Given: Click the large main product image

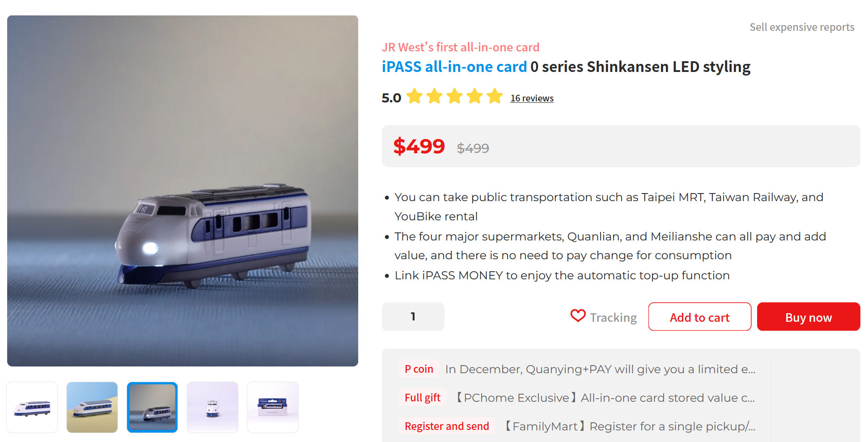Looking at the screenshot, I should [x=182, y=191].
